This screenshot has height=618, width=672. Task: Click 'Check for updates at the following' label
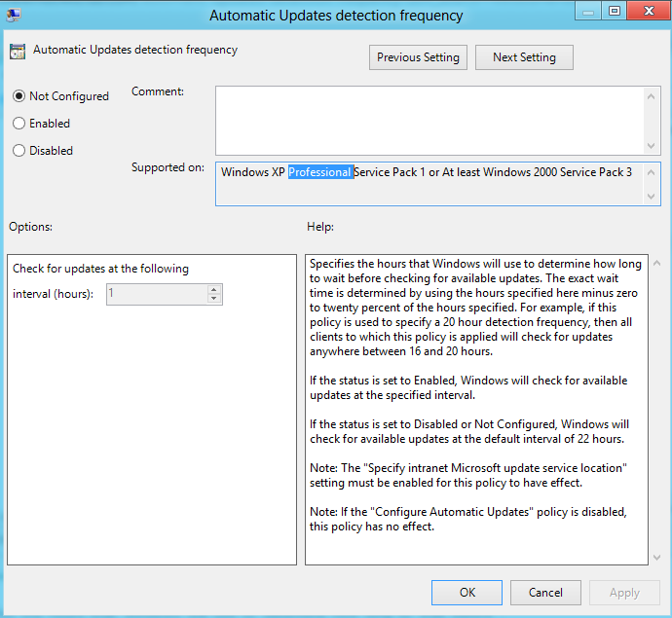click(100, 269)
